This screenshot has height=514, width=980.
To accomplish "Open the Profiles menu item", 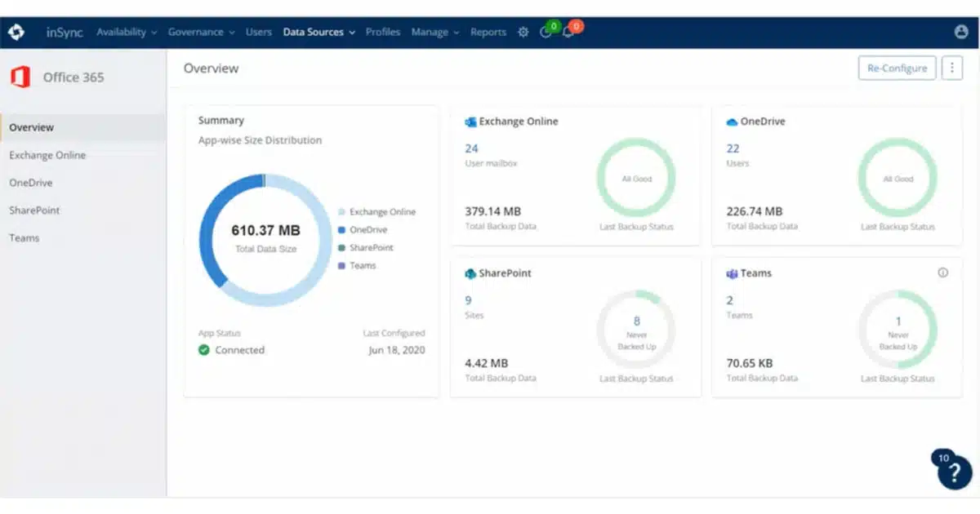I will 383,33.
